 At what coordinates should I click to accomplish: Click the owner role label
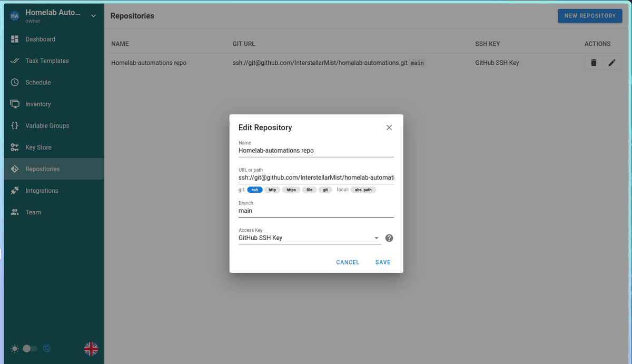coord(33,21)
